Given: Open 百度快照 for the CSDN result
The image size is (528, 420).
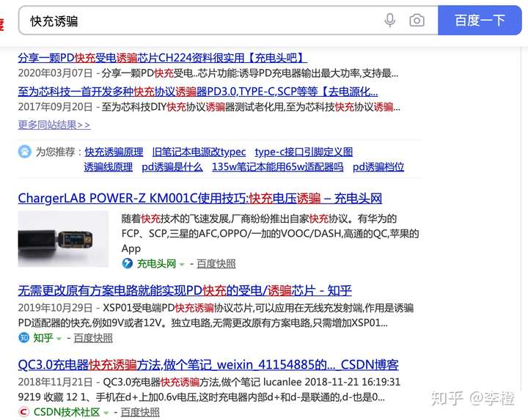Looking at the screenshot, I should [140, 412].
